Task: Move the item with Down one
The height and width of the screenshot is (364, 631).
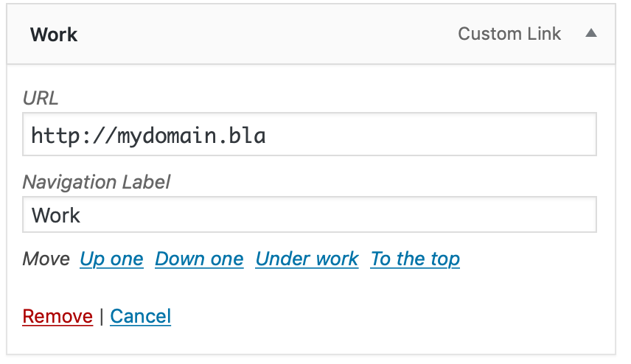Action: (199, 259)
